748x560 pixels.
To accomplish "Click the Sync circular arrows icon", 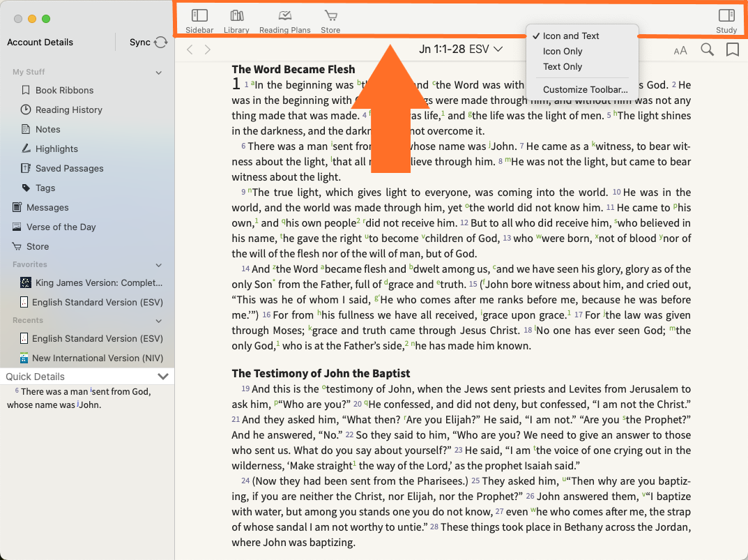I will (x=161, y=42).
